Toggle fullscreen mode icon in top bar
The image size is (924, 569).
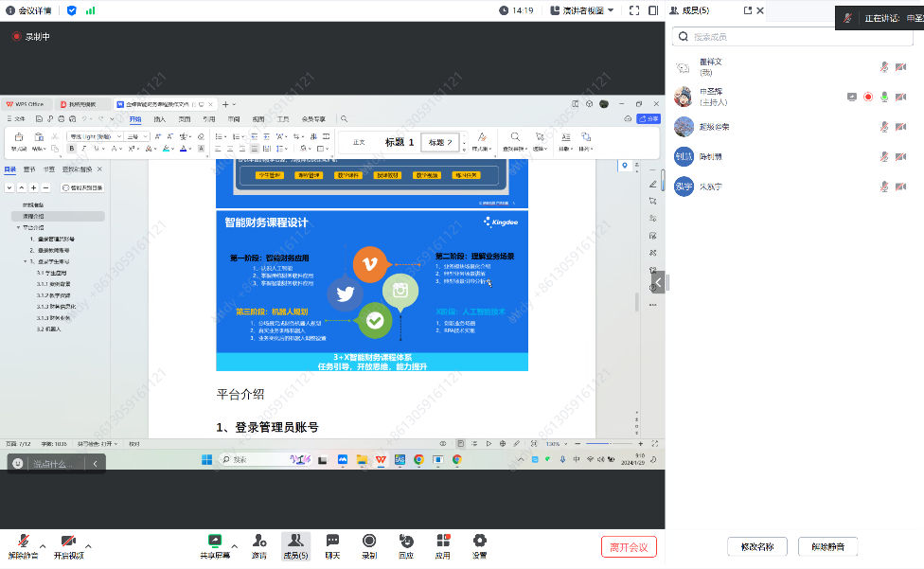click(x=653, y=10)
